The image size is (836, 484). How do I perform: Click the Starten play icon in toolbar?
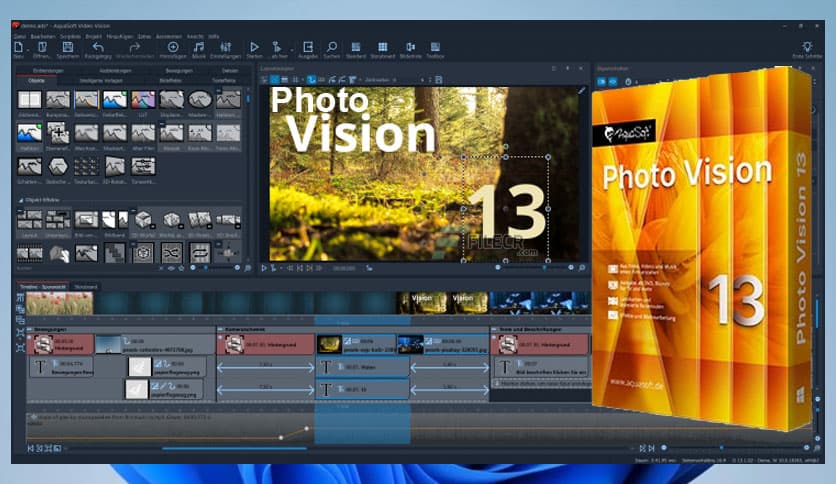pos(254,47)
